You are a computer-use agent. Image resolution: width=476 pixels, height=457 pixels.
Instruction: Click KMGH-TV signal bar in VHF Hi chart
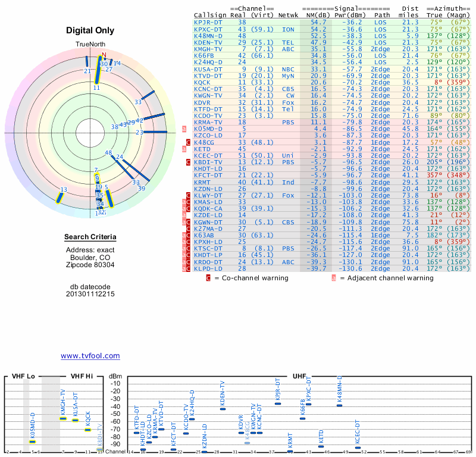(63, 418)
